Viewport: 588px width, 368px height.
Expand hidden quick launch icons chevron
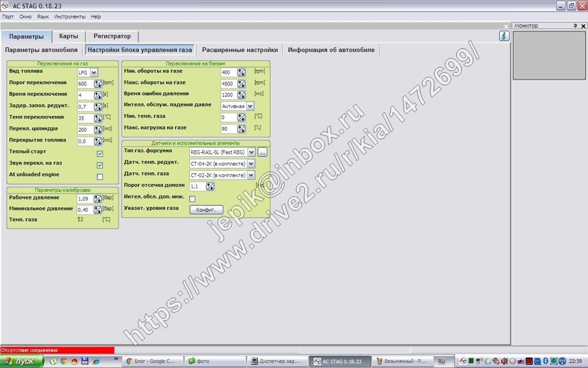click(x=116, y=359)
